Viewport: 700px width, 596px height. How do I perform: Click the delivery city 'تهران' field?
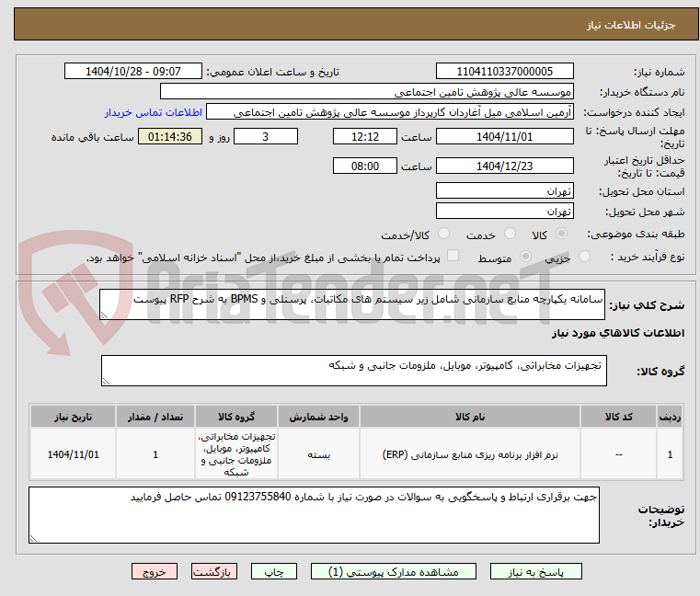click(x=504, y=212)
